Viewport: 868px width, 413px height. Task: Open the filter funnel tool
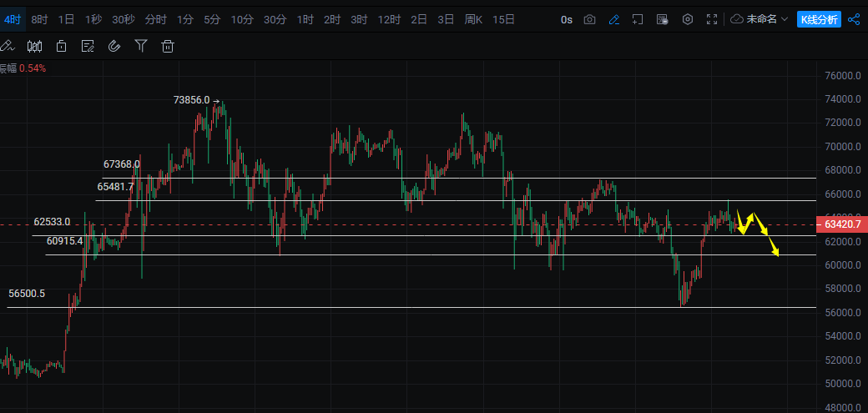click(x=141, y=46)
